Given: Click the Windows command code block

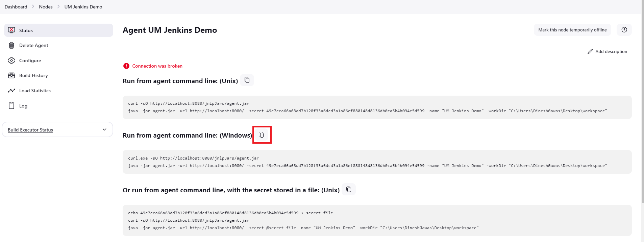Looking at the screenshot, I should (x=377, y=162).
